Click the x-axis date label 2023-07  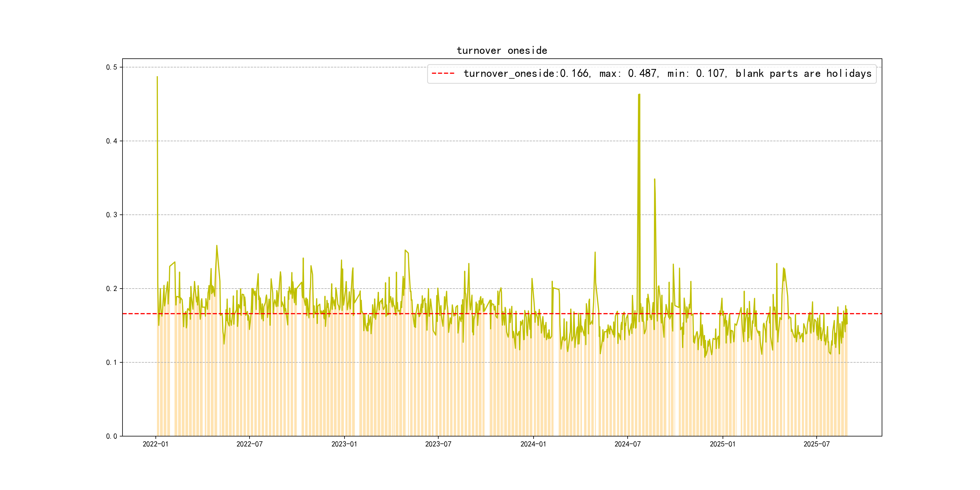(438, 444)
